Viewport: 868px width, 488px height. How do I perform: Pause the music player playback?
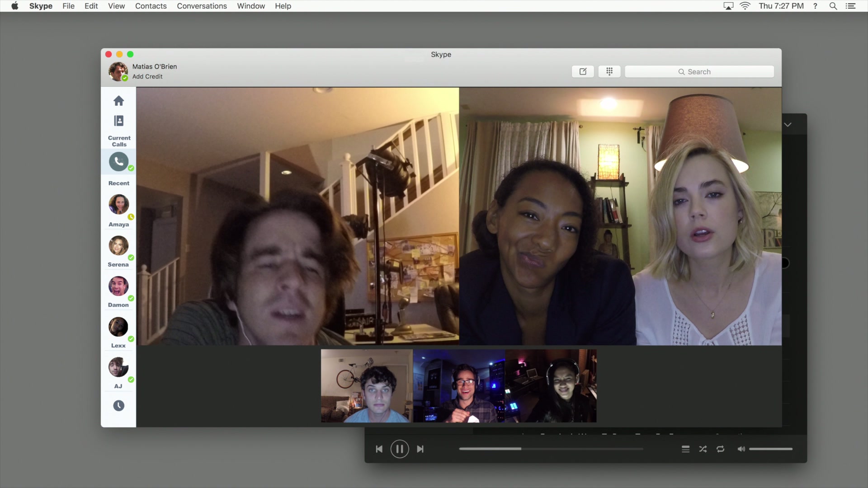400,449
